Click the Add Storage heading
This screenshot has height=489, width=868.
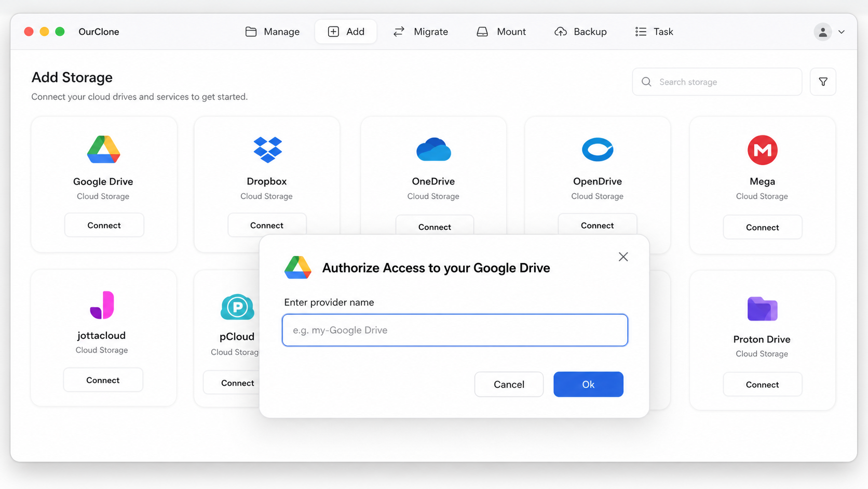coord(72,77)
